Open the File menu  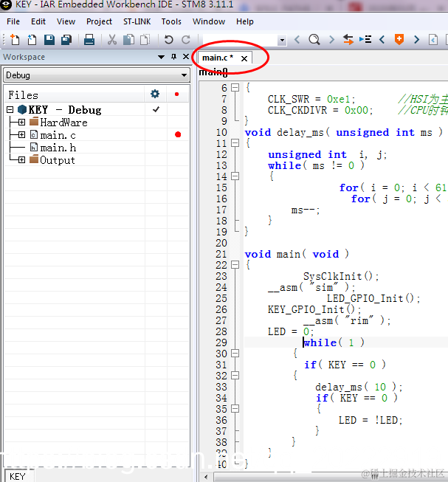pyautogui.click(x=13, y=21)
